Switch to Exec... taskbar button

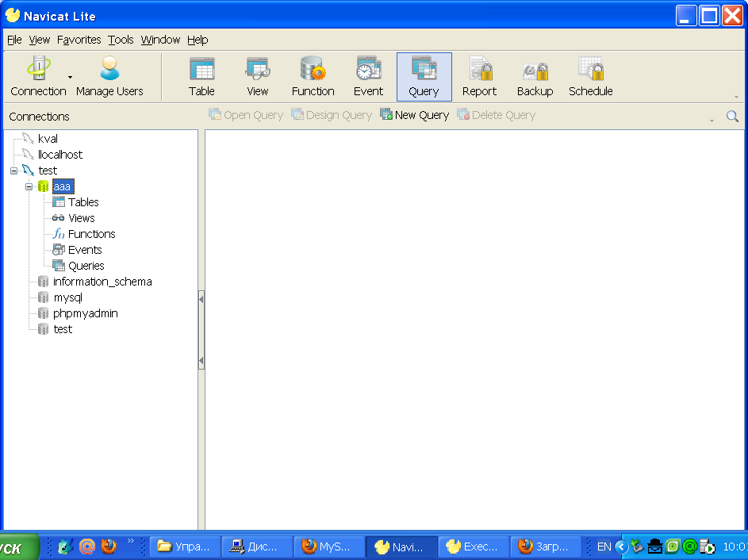pos(474,547)
